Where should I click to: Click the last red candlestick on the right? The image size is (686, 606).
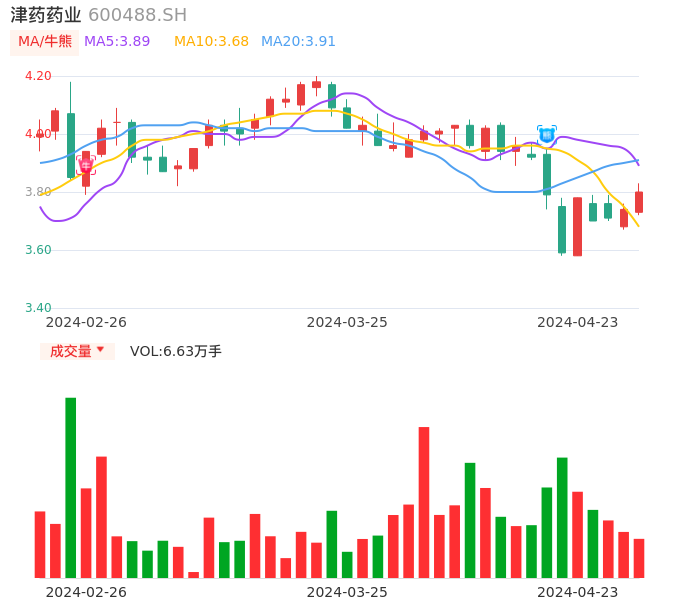pos(639,202)
